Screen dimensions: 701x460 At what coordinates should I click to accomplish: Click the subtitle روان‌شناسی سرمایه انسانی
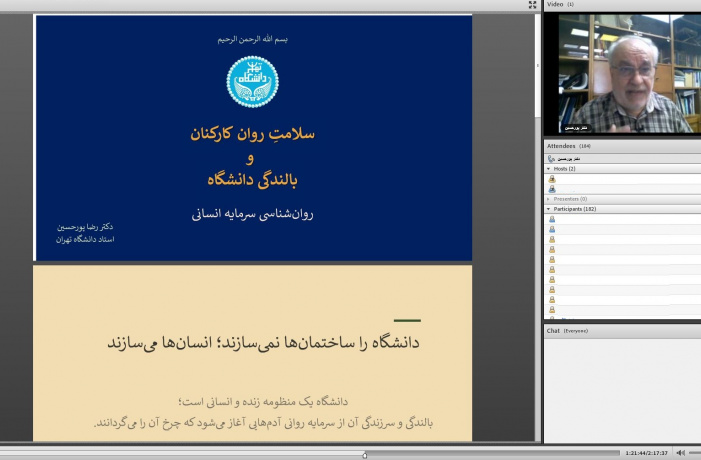[253, 214]
